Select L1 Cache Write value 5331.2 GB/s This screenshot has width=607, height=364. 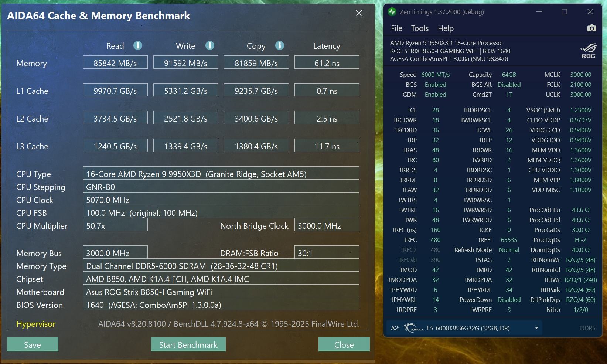[x=186, y=90]
